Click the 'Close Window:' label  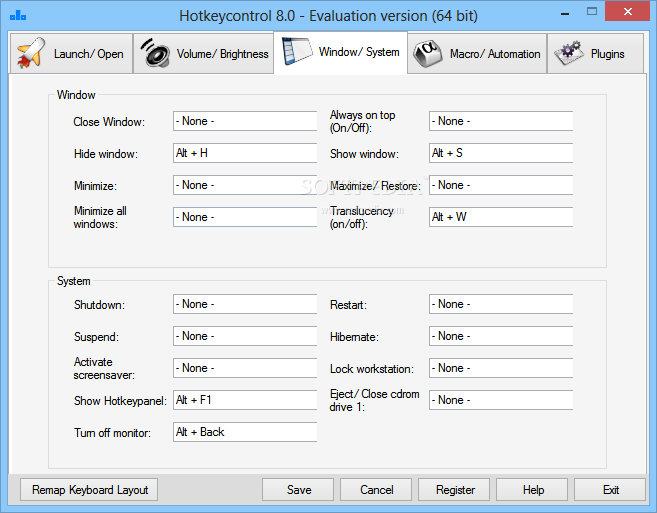pyautogui.click(x=109, y=122)
